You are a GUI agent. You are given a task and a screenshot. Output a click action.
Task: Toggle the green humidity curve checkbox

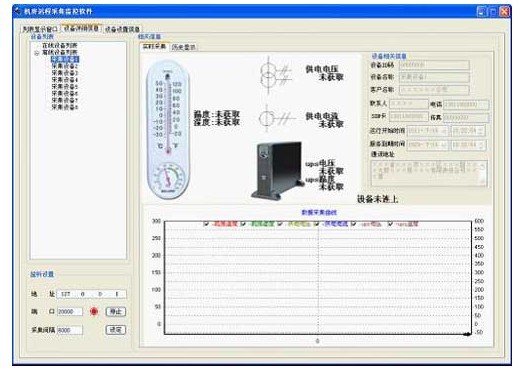click(x=243, y=224)
